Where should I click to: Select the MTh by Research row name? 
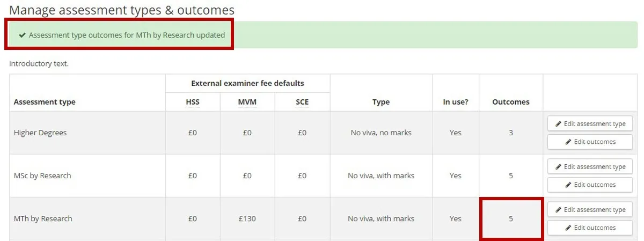click(x=43, y=218)
